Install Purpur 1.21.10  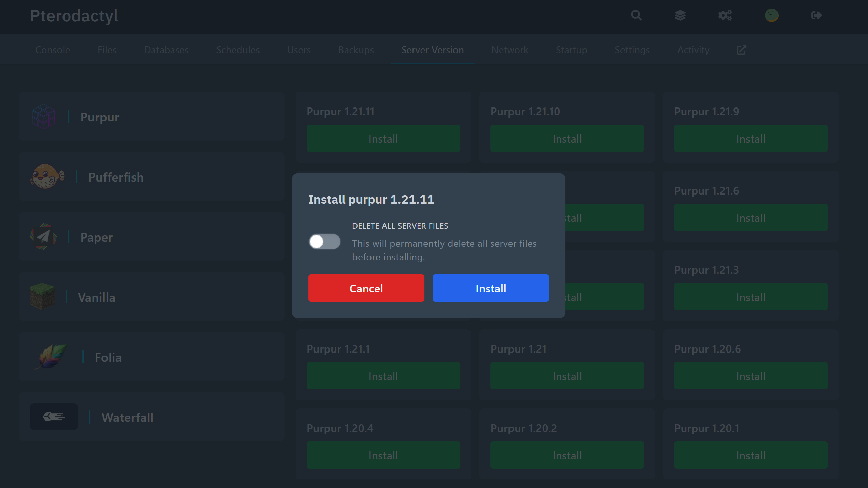(567, 138)
